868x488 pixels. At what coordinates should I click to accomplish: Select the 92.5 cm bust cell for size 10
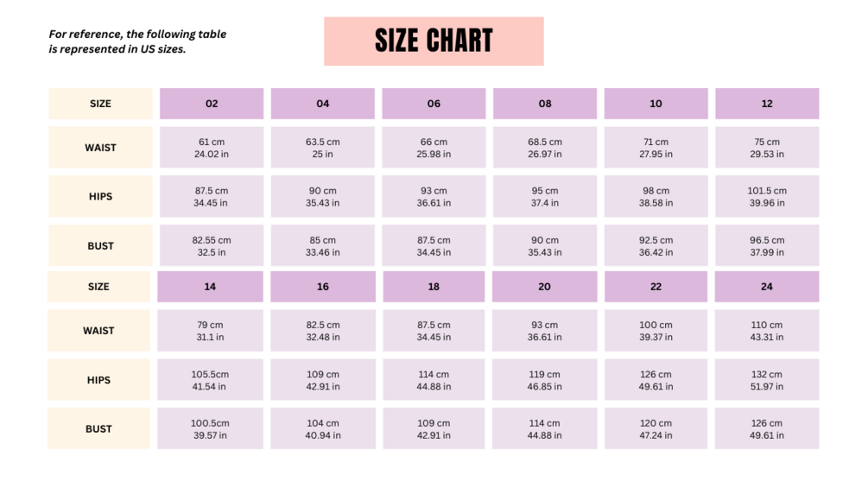(656, 246)
